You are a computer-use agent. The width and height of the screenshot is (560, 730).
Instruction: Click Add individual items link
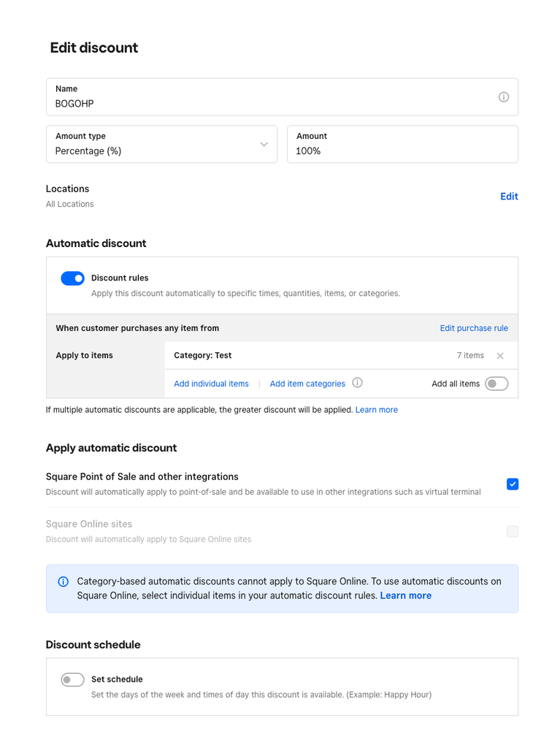211,384
